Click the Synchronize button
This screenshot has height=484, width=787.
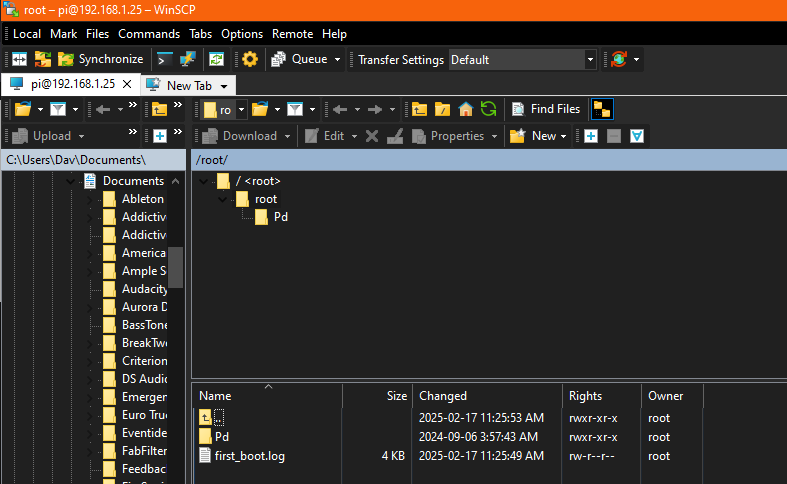tap(100, 59)
